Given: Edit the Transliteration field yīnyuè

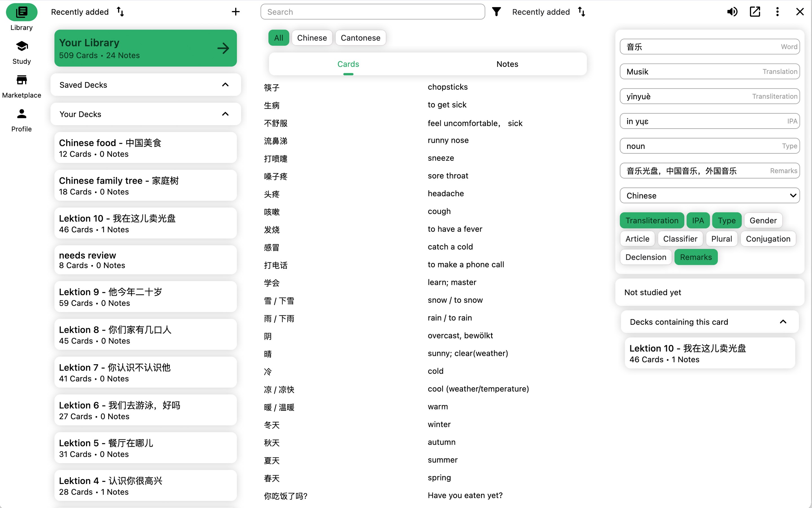Looking at the screenshot, I should [710, 97].
